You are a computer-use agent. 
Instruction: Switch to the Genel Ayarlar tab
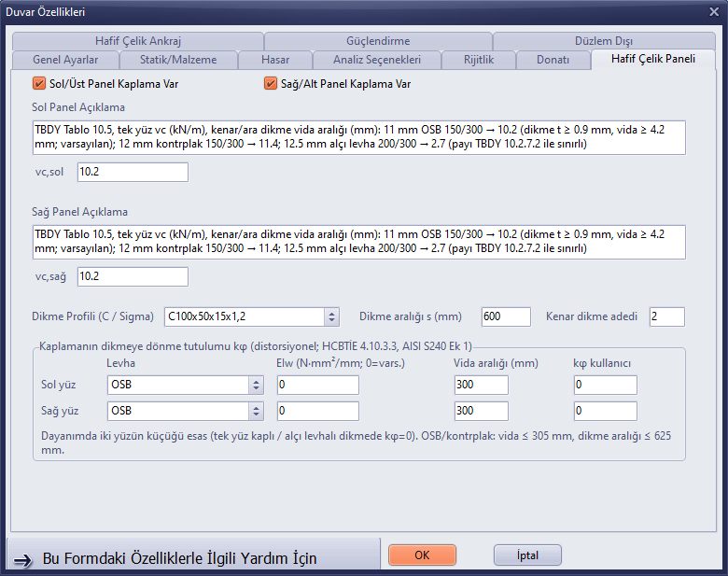(x=65, y=60)
